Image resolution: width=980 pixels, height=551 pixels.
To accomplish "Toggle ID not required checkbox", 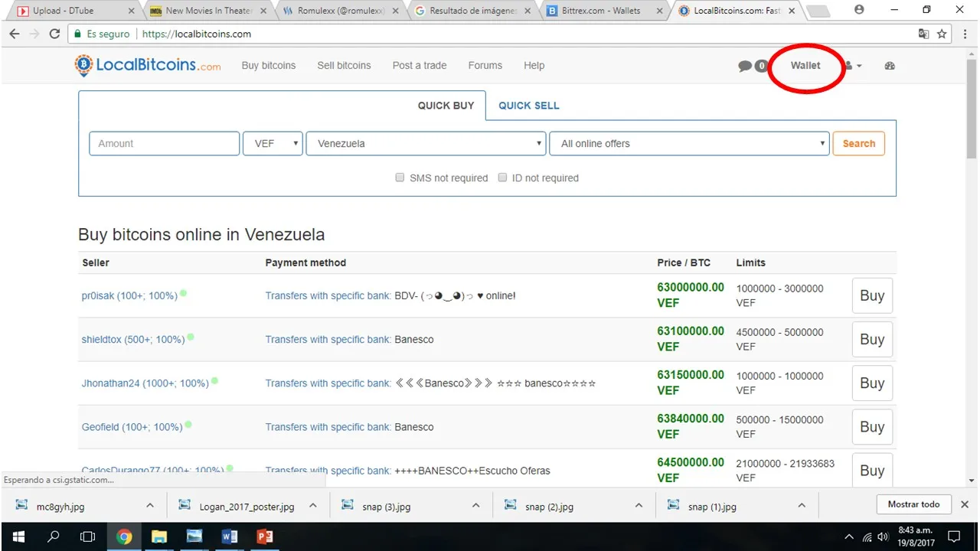I will (502, 178).
